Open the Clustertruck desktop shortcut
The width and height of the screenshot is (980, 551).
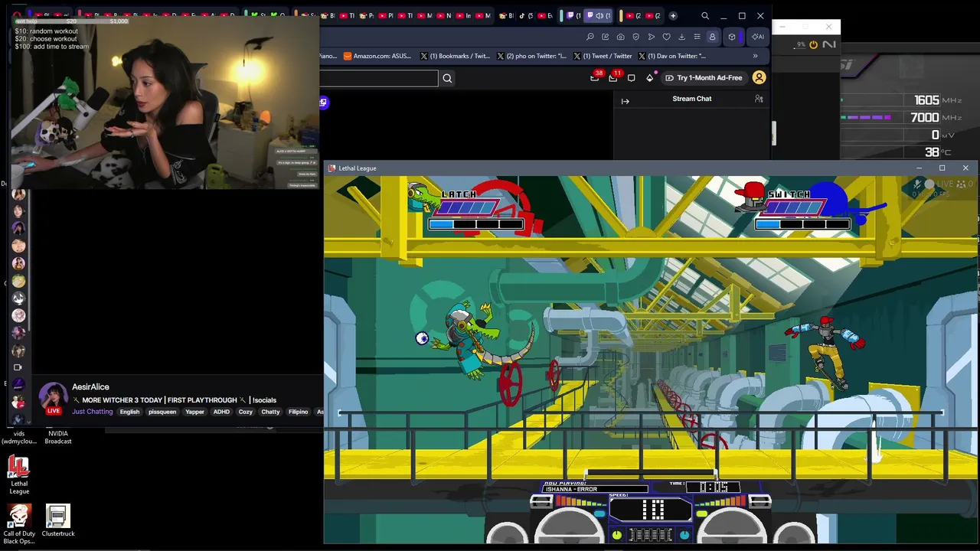click(58, 520)
